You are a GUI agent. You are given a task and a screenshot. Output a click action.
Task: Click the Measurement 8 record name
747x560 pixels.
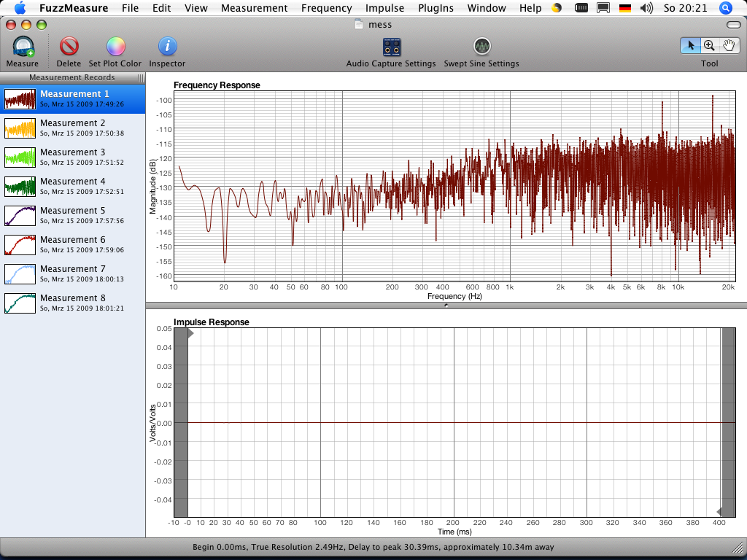tap(72, 298)
